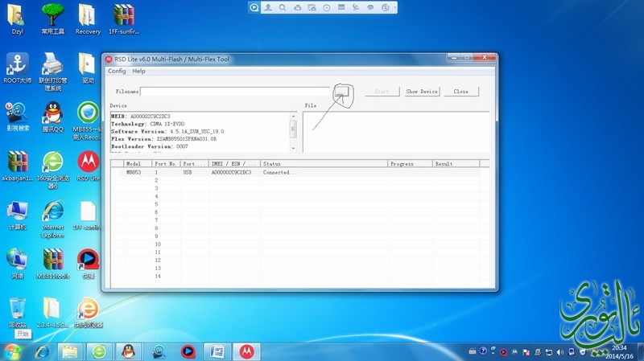Select the blank 1FF-sunfir file icon

(x=88, y=215)
